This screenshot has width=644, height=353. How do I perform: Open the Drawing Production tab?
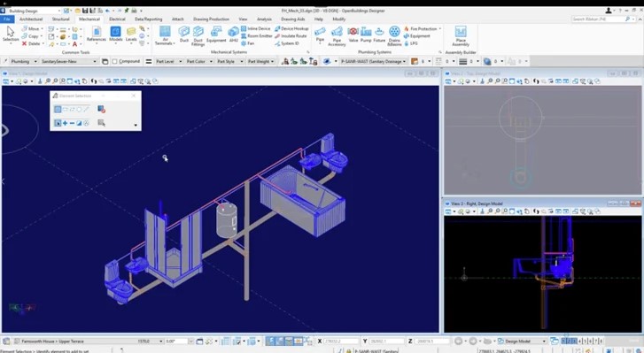tap(211, 19)
